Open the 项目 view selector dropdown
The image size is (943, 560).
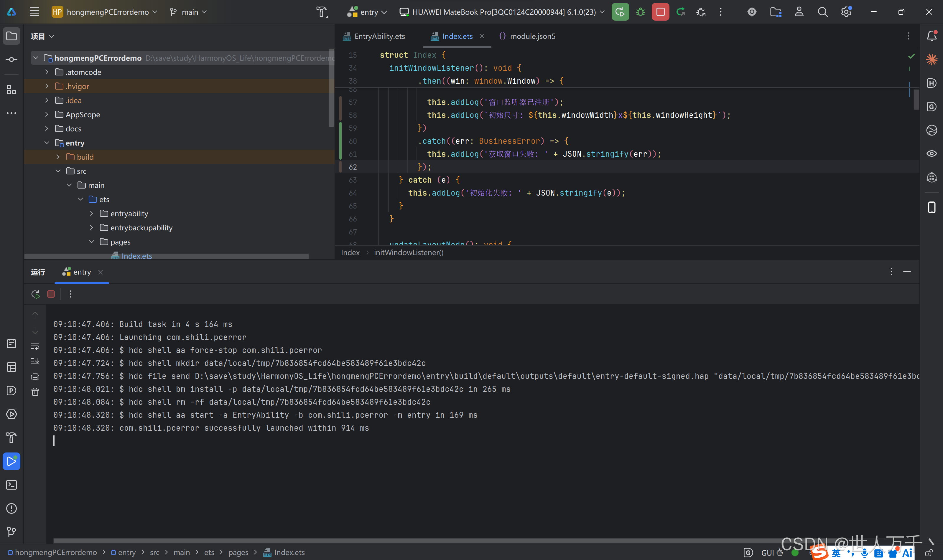click(x=42, y=36)
